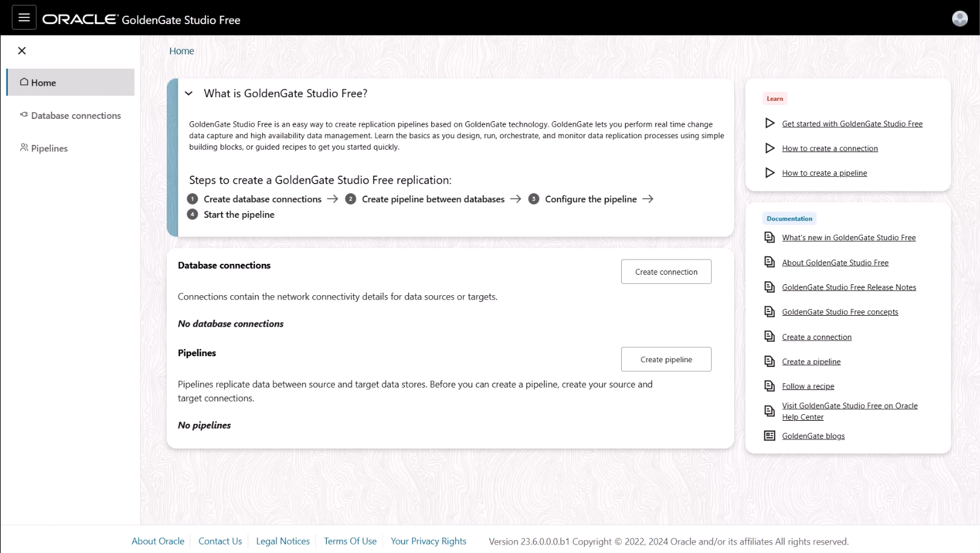Click play icon for Get started video
The width and height of the screenshot is (980, 553).
point(770,123)
